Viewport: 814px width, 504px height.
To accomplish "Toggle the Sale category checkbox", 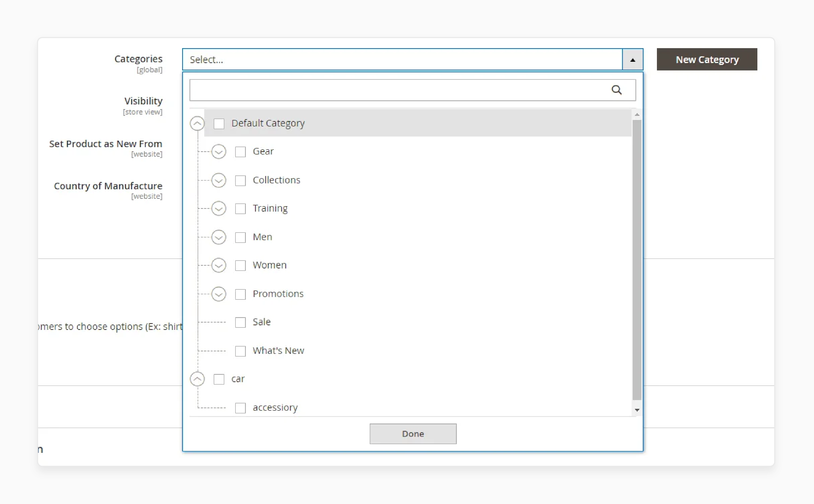I will pyautogui.click(x=240, y=322).
